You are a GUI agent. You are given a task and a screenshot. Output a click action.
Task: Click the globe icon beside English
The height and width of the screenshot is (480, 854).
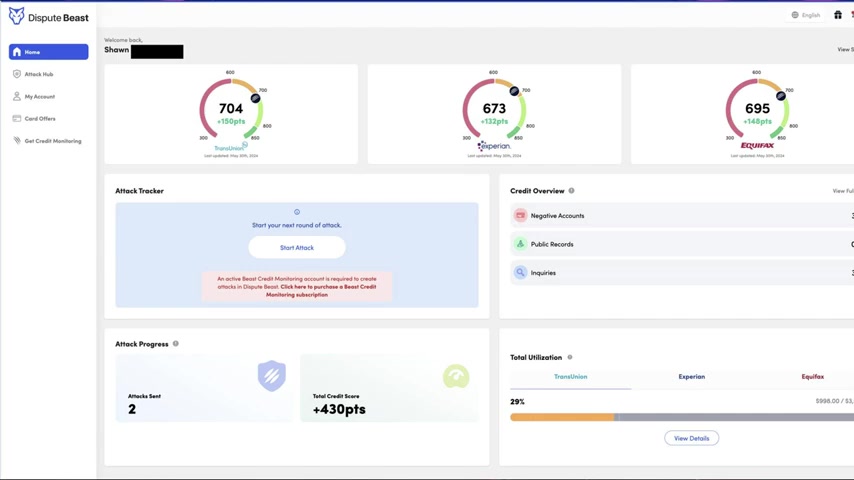coord(795,15)
